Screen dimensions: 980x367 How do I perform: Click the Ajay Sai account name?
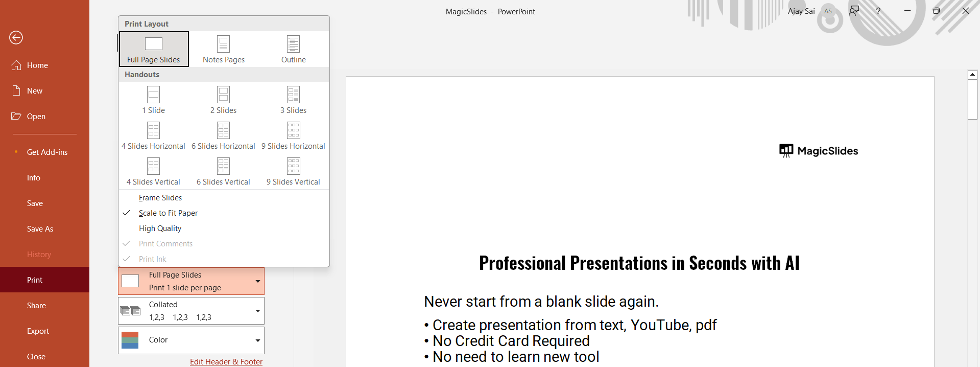(x=801, y=11)
